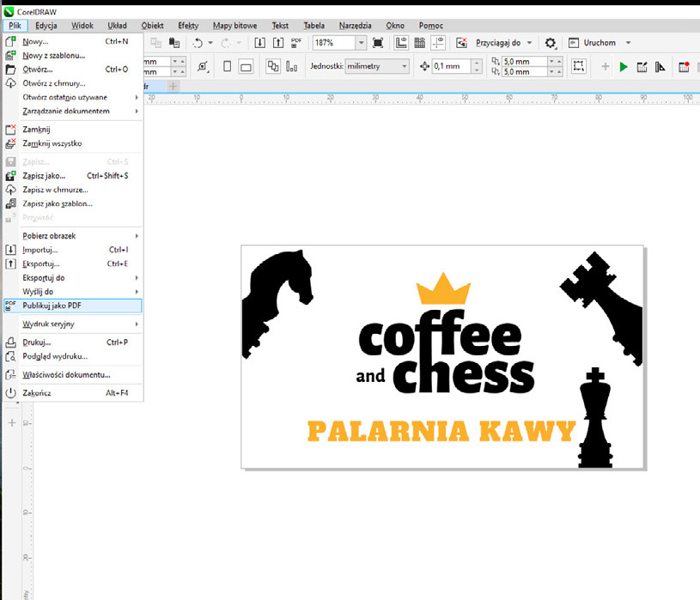The width and height of the screenshot is (700, 600).
Task: Open Options via the gear icon
Action: pyautogui.click(x=551, y=43)
